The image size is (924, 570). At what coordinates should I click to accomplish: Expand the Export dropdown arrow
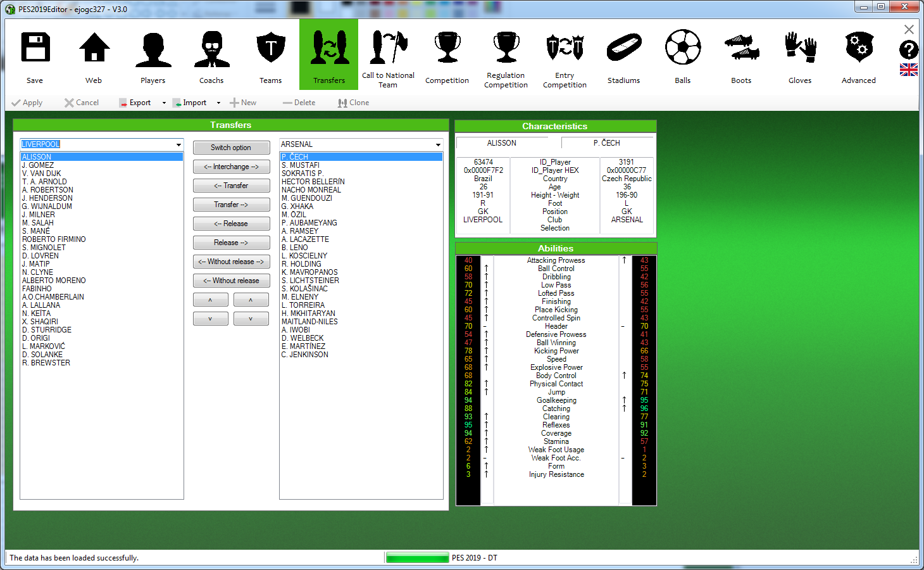click(x=164, y=103)
